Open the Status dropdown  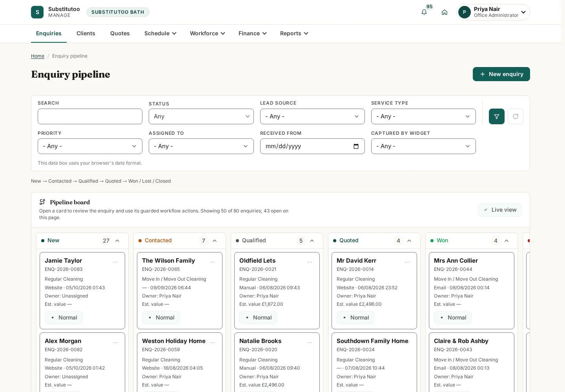(x=201, y=116)
